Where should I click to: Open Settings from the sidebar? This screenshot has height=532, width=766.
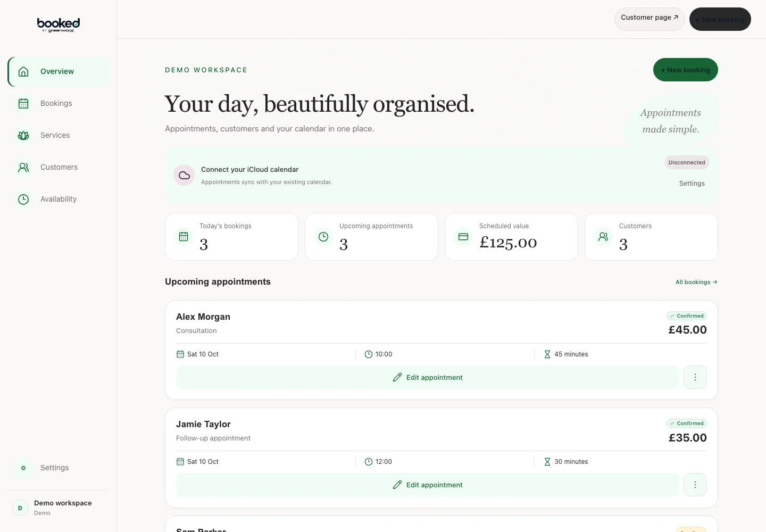point(58,468)
